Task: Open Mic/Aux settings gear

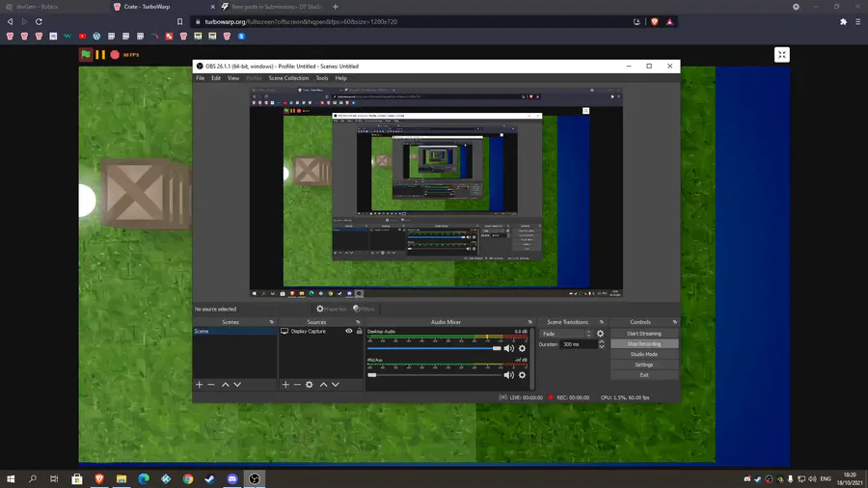Action: click(x=522, y=374)
